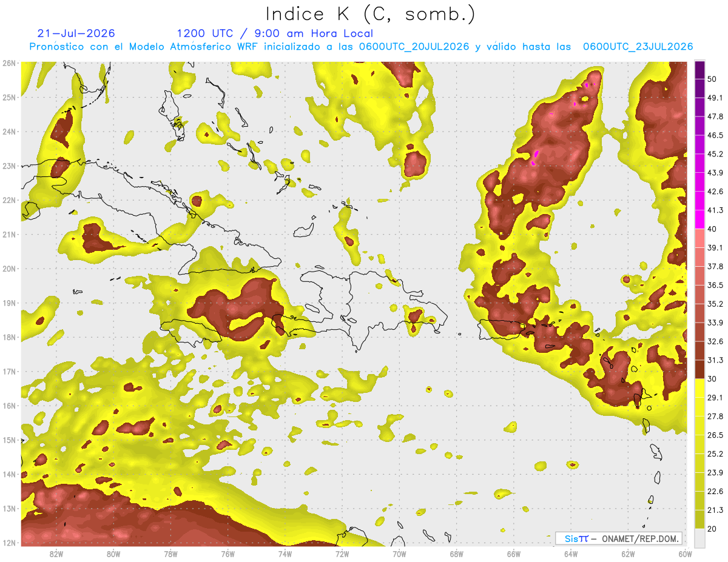Click the color scale value "30"
Image resolution: width=728 pixels, height=562 pixels.
coord(713,379)
